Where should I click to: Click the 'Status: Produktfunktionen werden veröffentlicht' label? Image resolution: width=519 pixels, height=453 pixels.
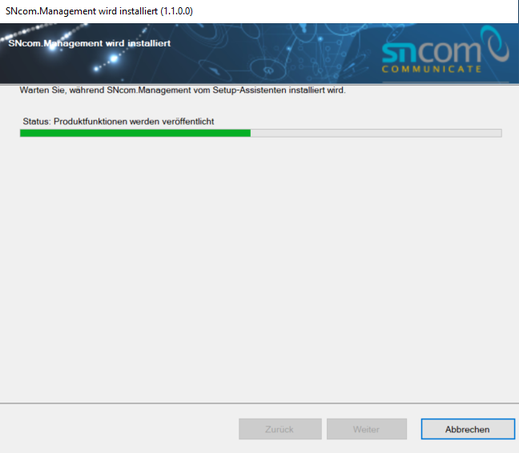(118, 121)
